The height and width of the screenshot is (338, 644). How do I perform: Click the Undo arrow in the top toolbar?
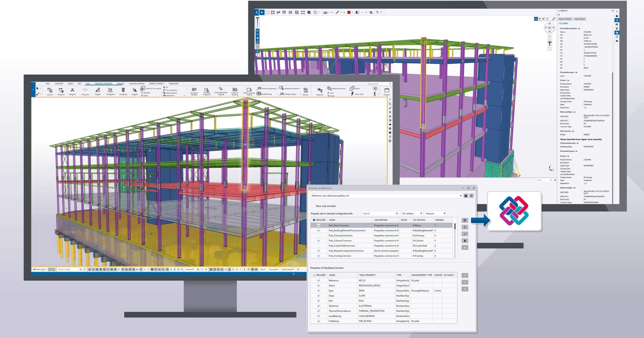pyautogui.click(x=377, y=12)
